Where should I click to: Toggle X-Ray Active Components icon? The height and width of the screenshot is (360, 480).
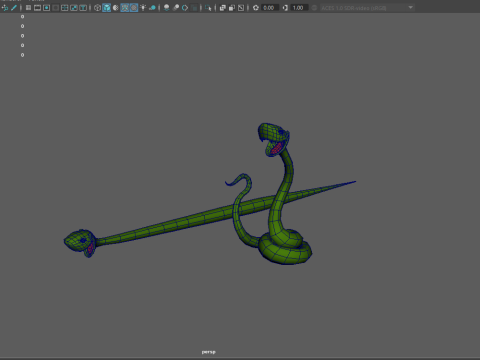point(232,8)
